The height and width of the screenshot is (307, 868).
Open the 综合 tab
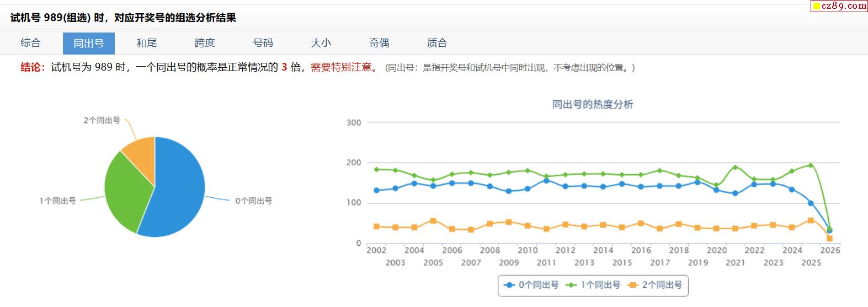pos(30,43)
